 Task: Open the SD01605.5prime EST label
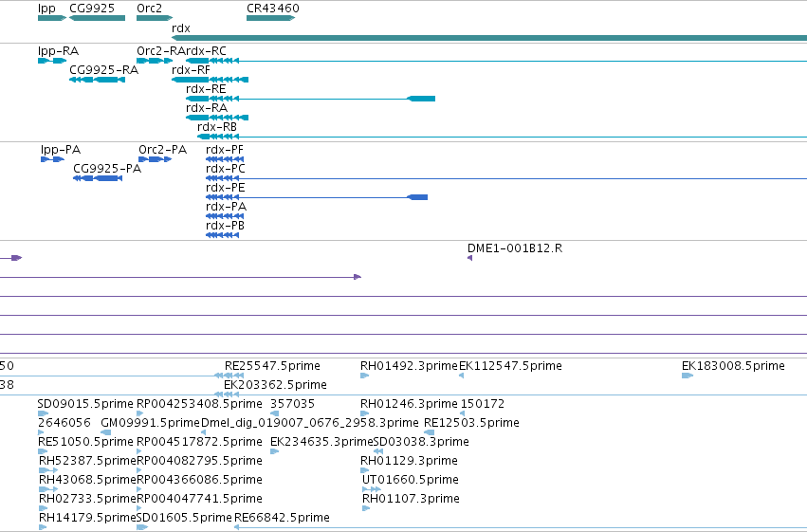coord(184,518)
